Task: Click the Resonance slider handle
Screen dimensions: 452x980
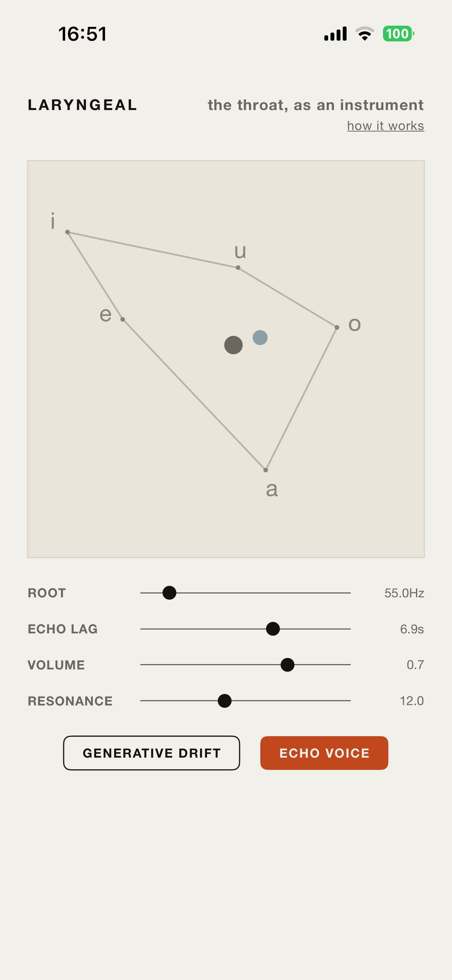Action: pos(224,701)
